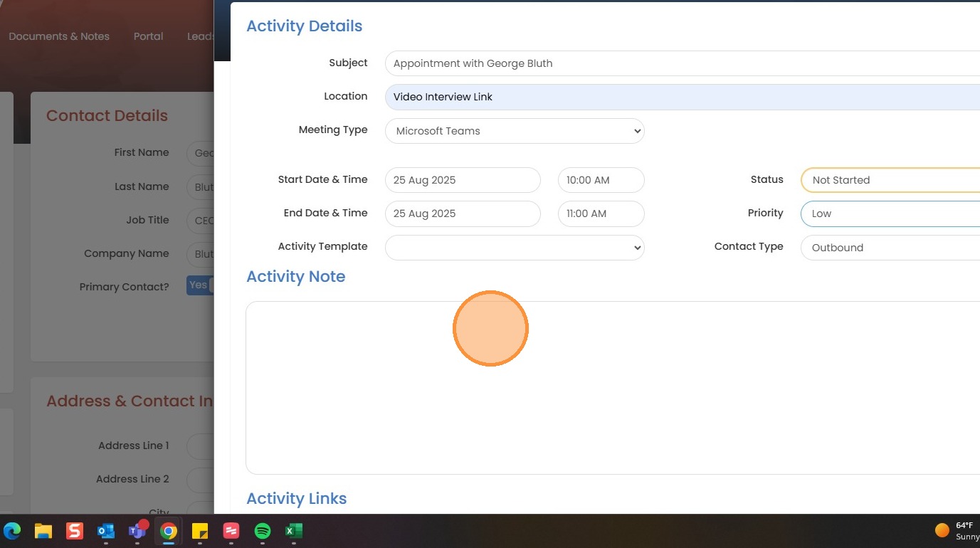Click the Activity Details heading
Screen dimensions: 980x548
pos(304,26)
